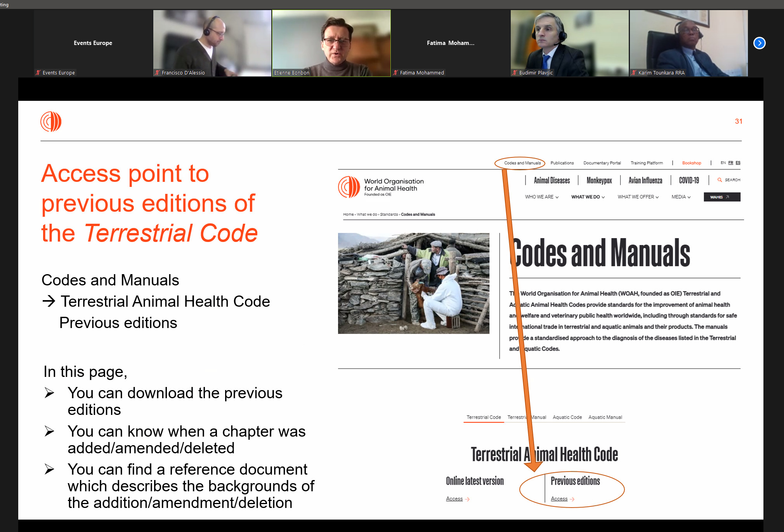Click Events Europe muted microphone icon

click(x=38, y=73)
